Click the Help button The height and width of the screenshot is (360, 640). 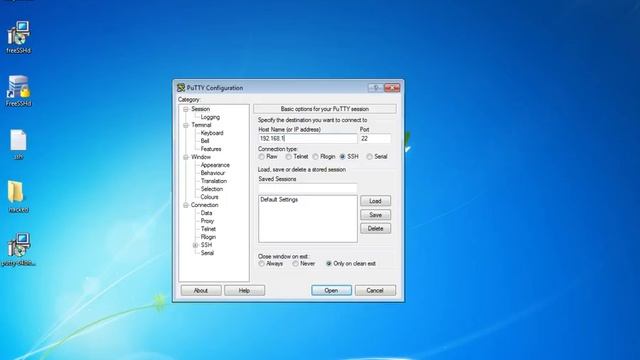(244, 290)
